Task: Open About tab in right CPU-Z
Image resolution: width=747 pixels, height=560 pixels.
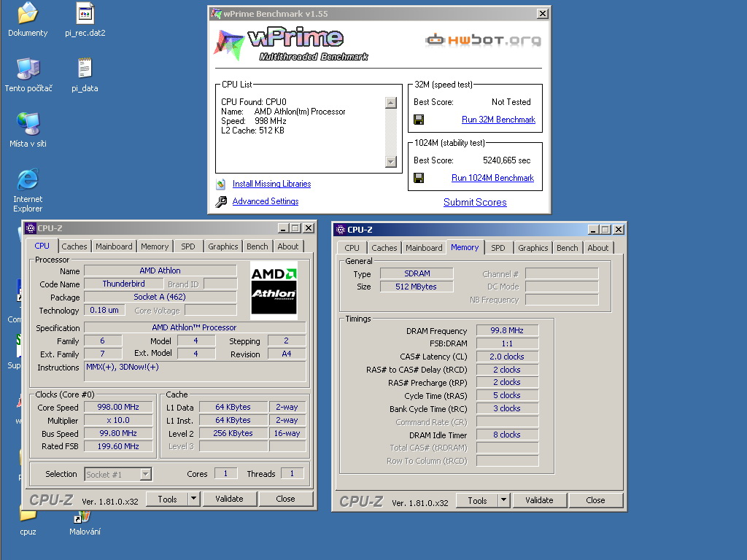Action: [598, 248]
